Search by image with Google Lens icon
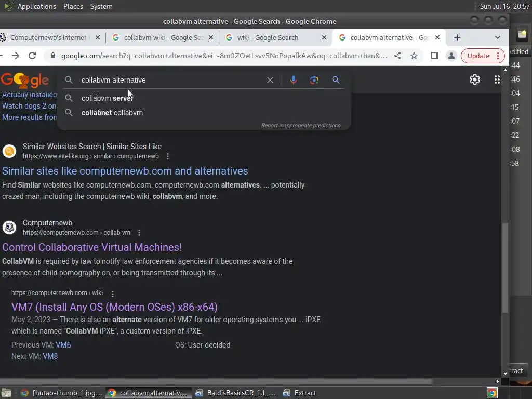The height and width of the screenshot is (399, 532). pos(314,80)
